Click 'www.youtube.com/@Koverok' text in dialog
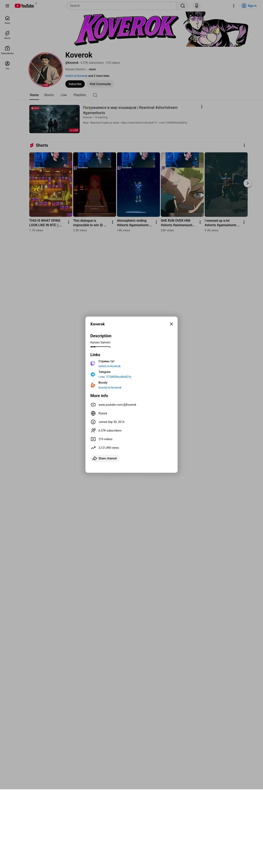263x868 pixels. coord(117,405)
